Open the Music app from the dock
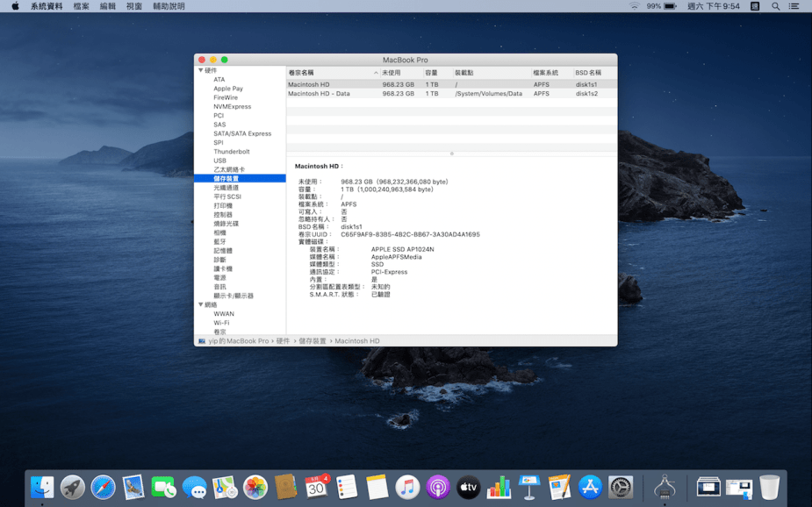 [x=407, y=487]
